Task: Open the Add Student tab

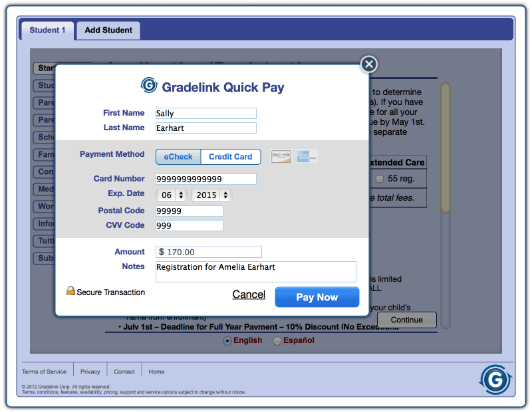Action: click(x=108, y=30)
